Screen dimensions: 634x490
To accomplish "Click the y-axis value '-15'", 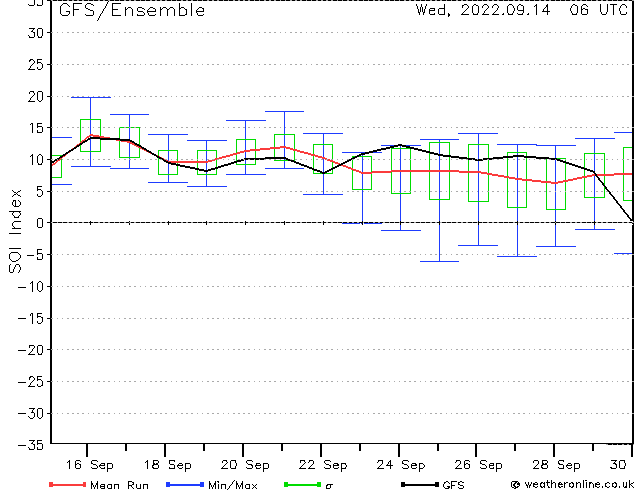I will click(x=31, y=318).
